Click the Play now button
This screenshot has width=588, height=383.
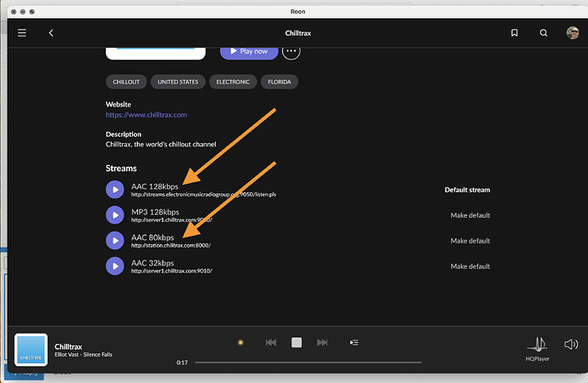tap(249, 52)
